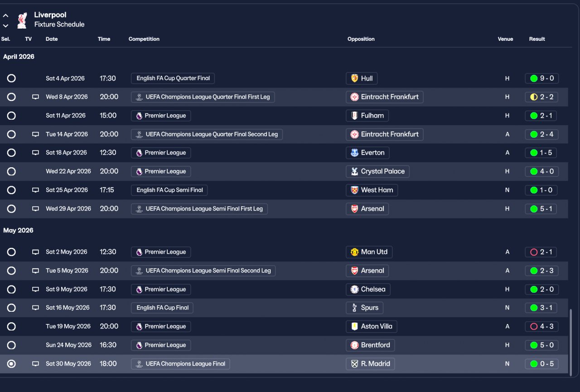Select the radio button for the 5 May fixture
580x392 pixels.
[11, 271]
